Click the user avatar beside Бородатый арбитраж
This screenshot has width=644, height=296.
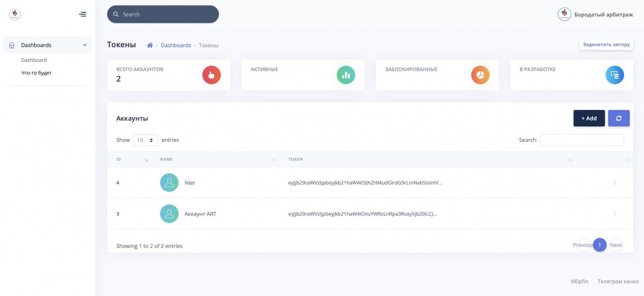[564, 14]
